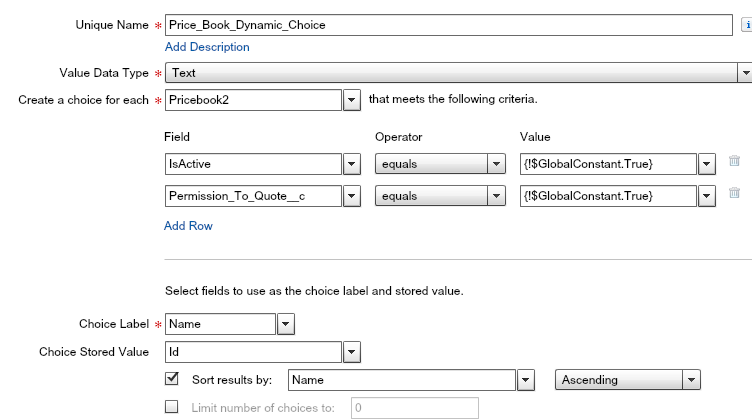This screenshot has width=752, height=420.
Task: Open the sort field Name dropdown arrow
Action: click(525, 380)
